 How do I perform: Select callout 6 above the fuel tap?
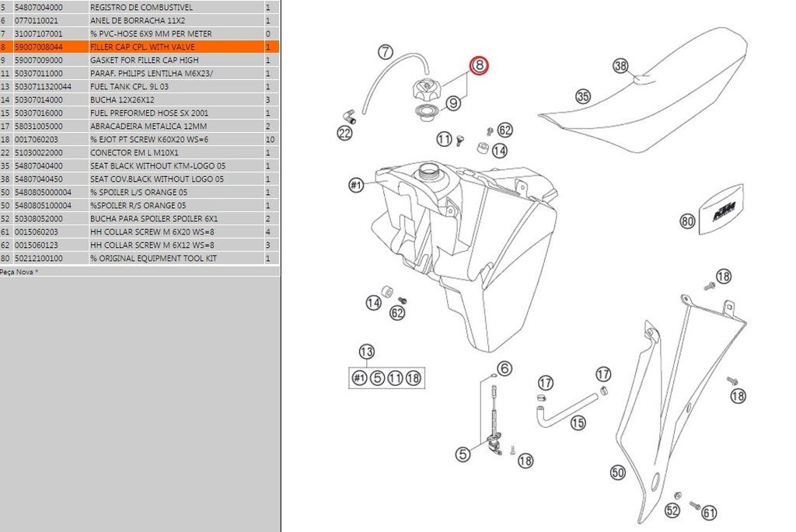pos(504,368)
